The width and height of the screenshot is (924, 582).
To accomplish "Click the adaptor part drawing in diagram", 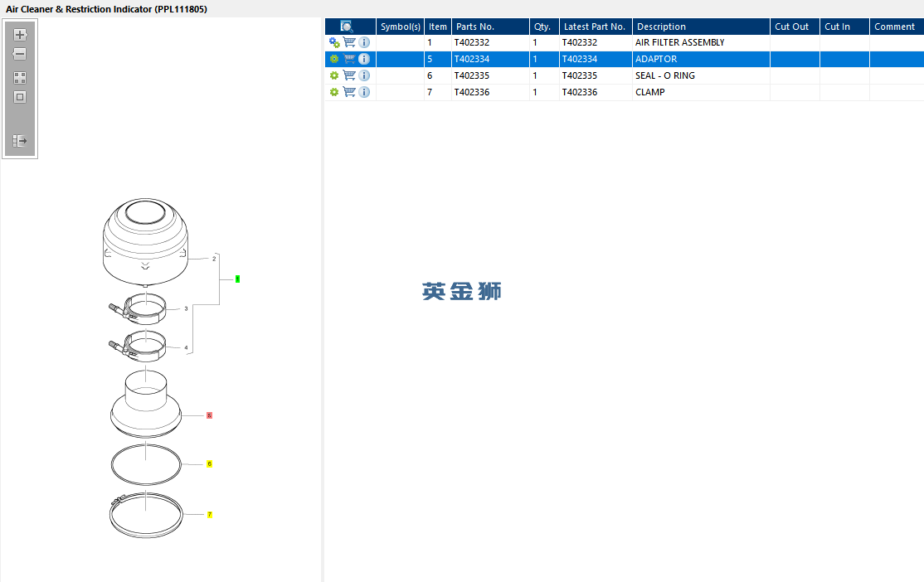I will click(x=145, y=404).
